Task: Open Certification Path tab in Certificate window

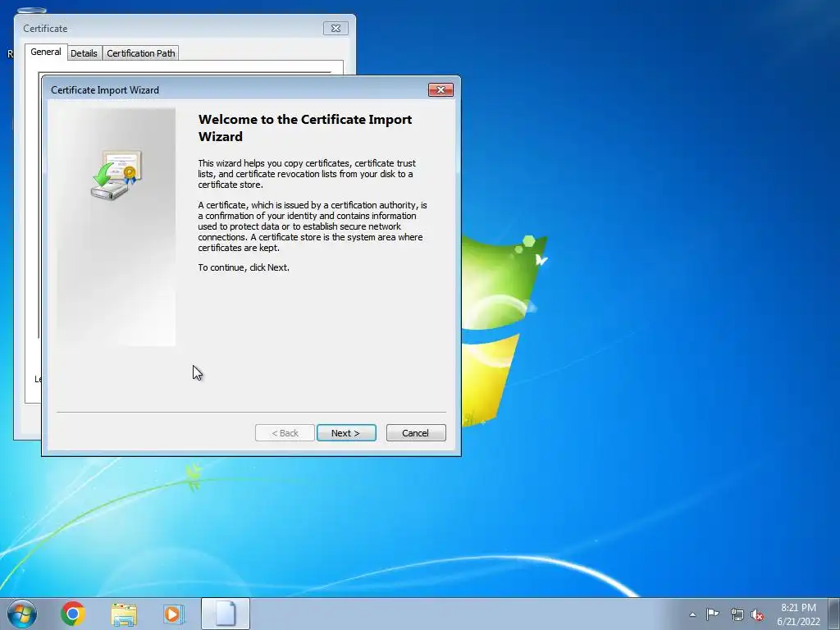Action: click(x=141, y=53)
